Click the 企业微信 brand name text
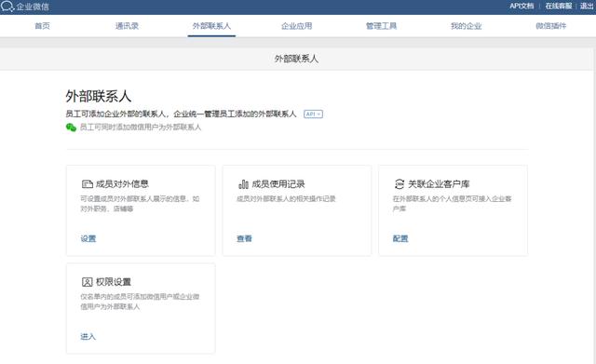The height and width of the screenshot is (364, 596). [x=33, y=7]
